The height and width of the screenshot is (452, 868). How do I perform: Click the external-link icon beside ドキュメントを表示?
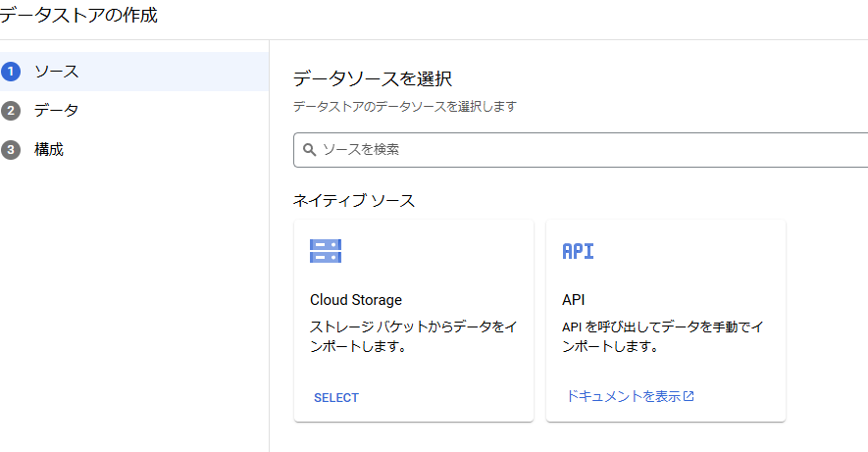689,396
